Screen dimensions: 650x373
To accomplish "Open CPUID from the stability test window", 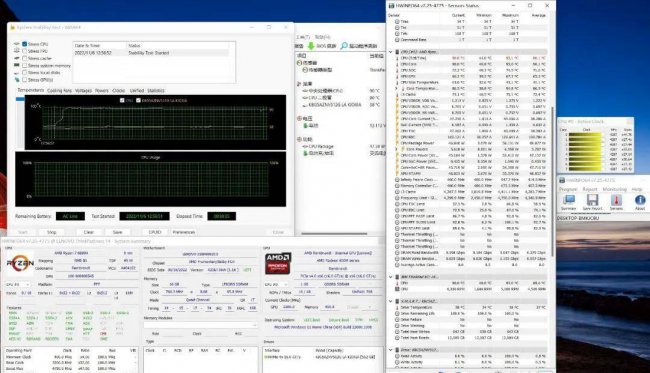I will coord(155,232).
